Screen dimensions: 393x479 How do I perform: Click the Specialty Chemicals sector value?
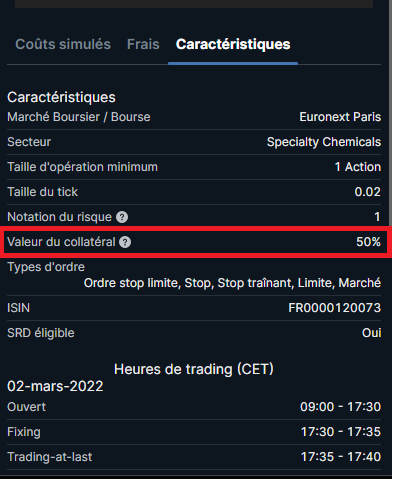(324, 142)
